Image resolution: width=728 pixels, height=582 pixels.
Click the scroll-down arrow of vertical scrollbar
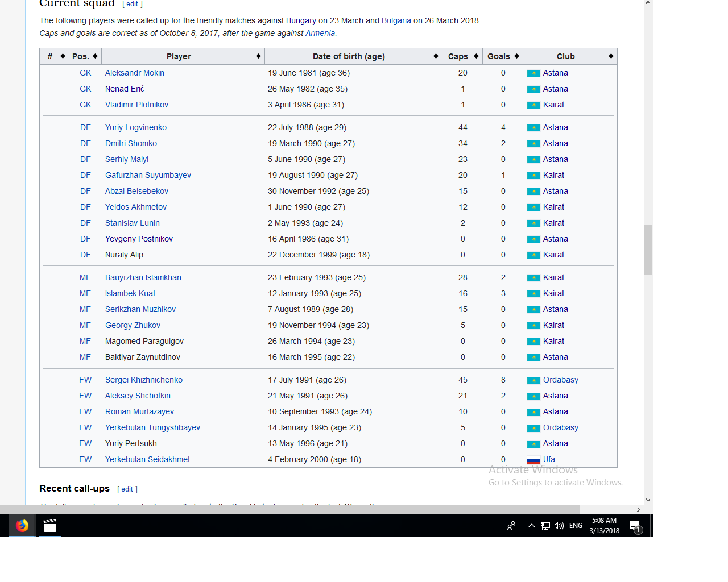point(648,500)
